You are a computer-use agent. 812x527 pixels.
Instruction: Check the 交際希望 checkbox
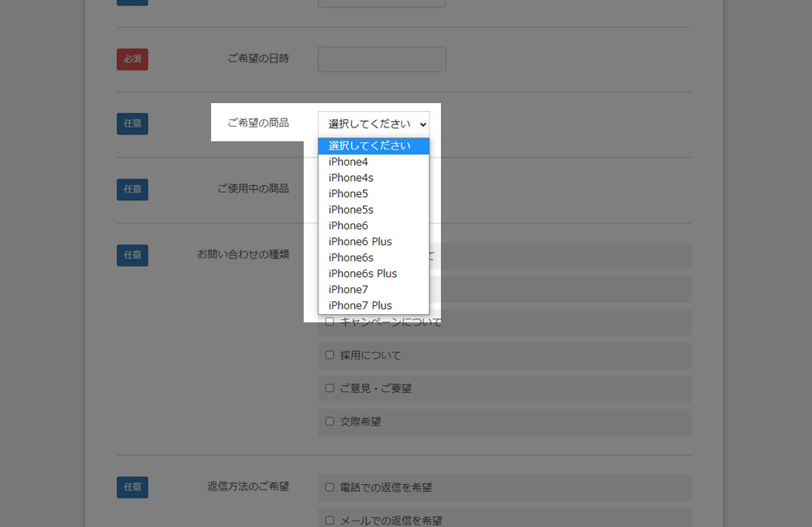330,421
